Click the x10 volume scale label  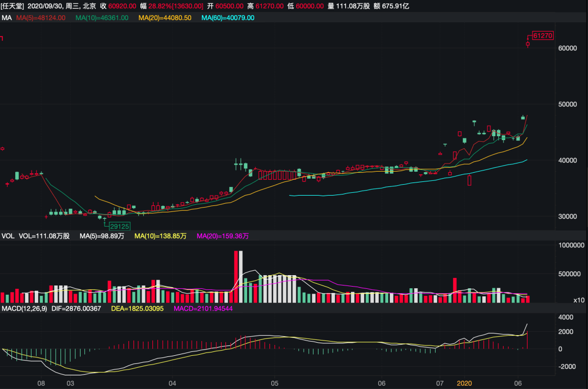point(579,300)
